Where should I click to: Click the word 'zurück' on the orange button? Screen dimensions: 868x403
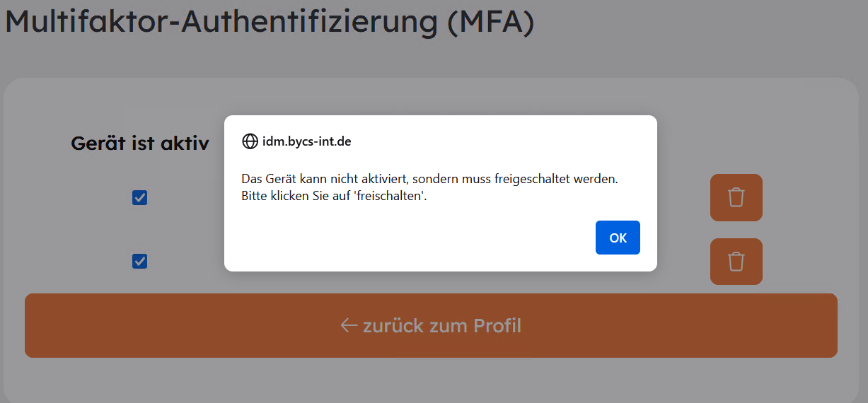(393, 326)
